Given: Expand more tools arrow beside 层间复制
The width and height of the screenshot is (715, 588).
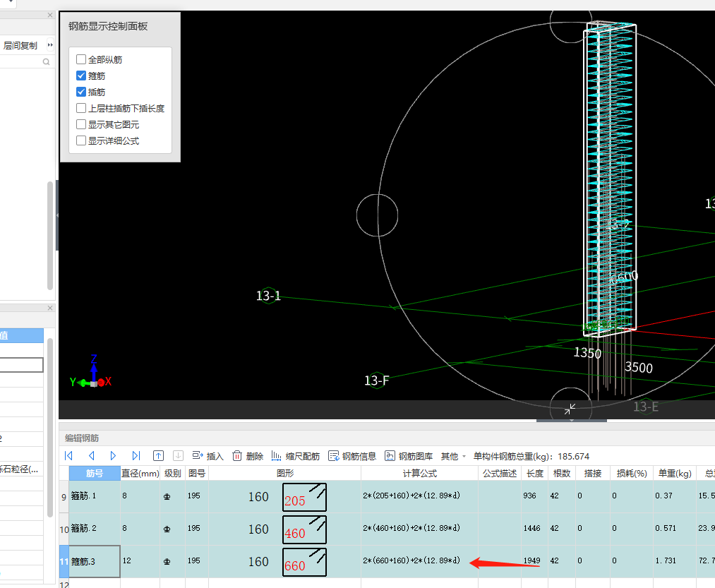Looking at the screenshot, I should click(50, 45).
